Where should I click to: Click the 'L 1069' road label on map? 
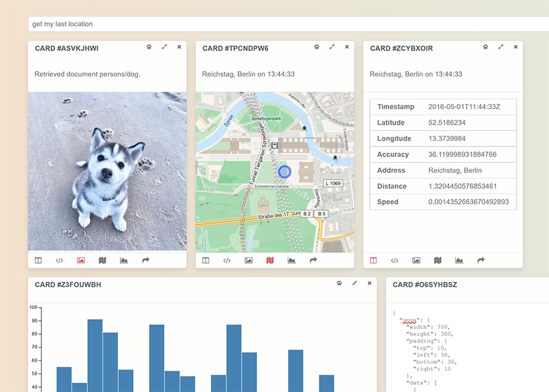point(333,183)
